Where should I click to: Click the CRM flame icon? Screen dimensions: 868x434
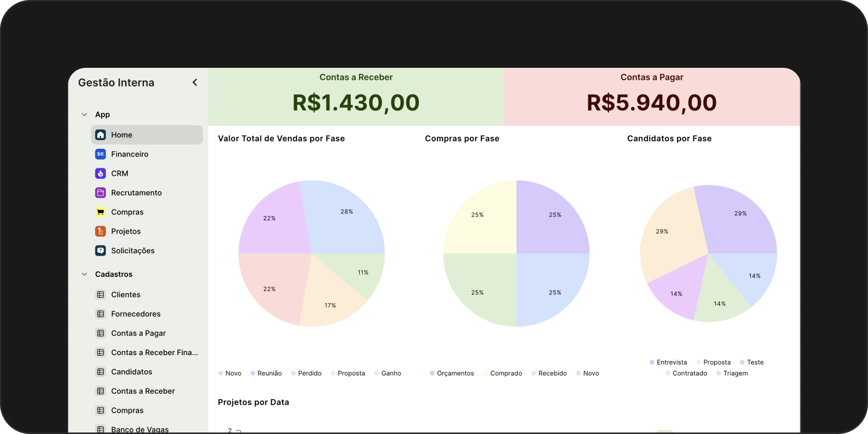pyautogui.click(x=100, y=173)
